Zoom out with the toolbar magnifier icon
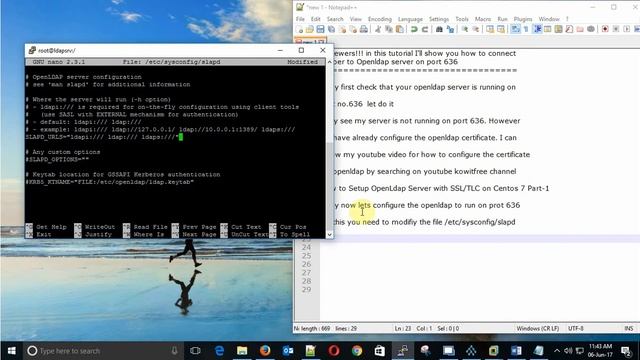Screen dimensions: 640x360 coord(476,29)
